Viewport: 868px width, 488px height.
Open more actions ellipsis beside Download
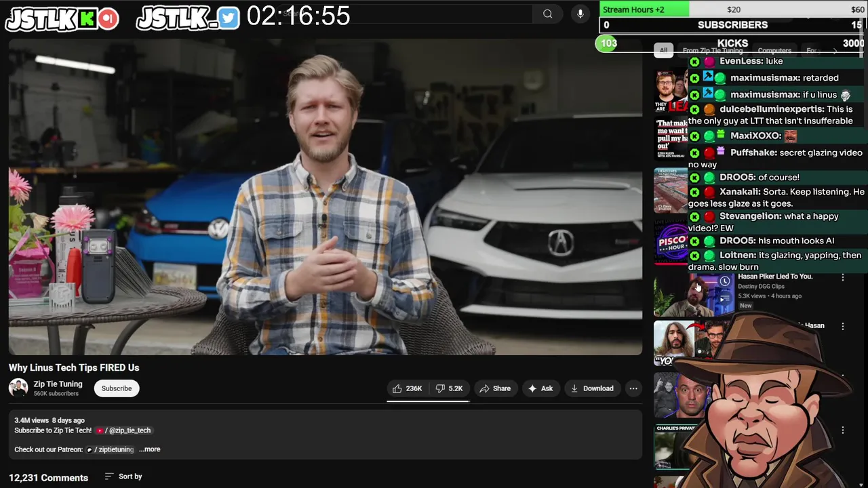pos(633,388)
